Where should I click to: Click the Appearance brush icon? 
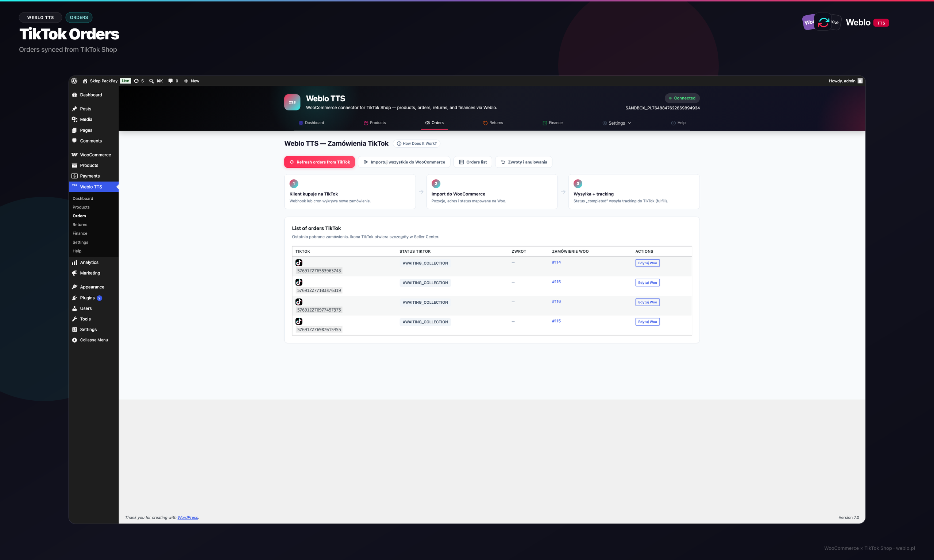click(x=74, y=287)
